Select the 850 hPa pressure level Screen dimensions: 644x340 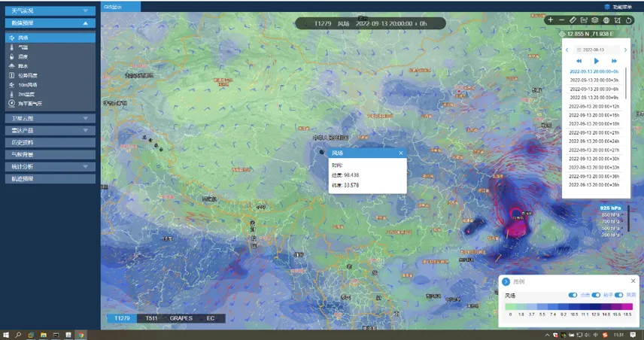[610, 214]
